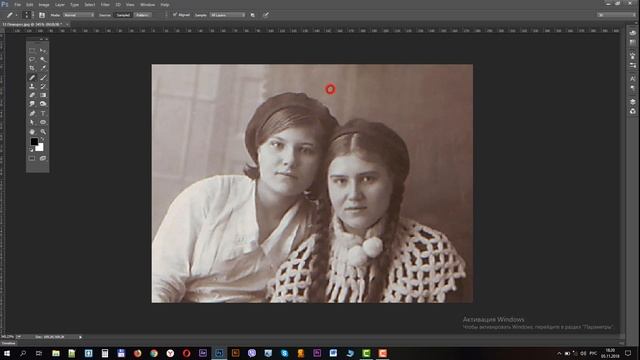Select the Quick Selection tool
This screenshot has height=360, width=640.
[x=43, y=59]
